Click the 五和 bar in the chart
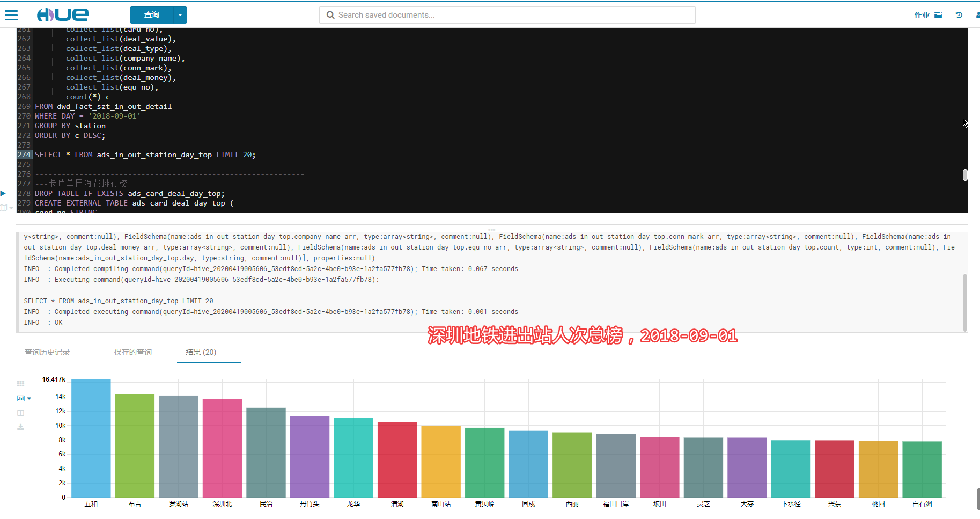980x519 pixels. (x=91, y=438)
